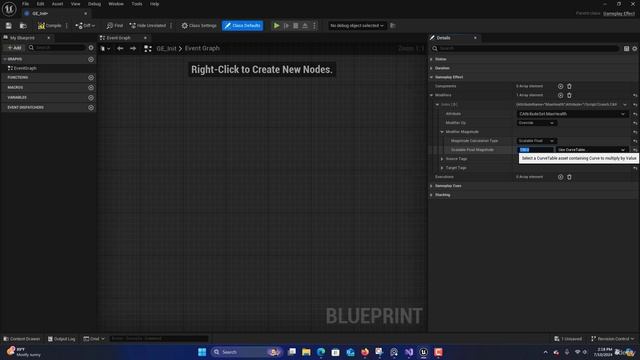Open the Tools menu

click(x=137, y=4)
